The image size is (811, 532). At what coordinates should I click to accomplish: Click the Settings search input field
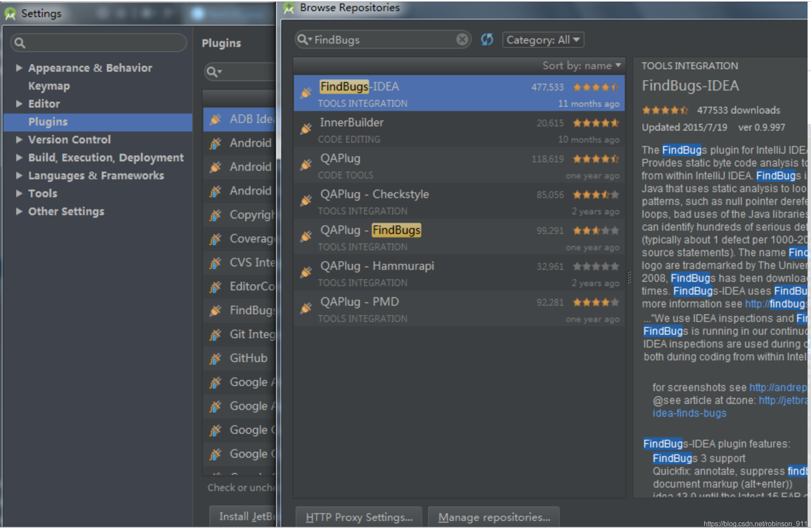[103, 43]
